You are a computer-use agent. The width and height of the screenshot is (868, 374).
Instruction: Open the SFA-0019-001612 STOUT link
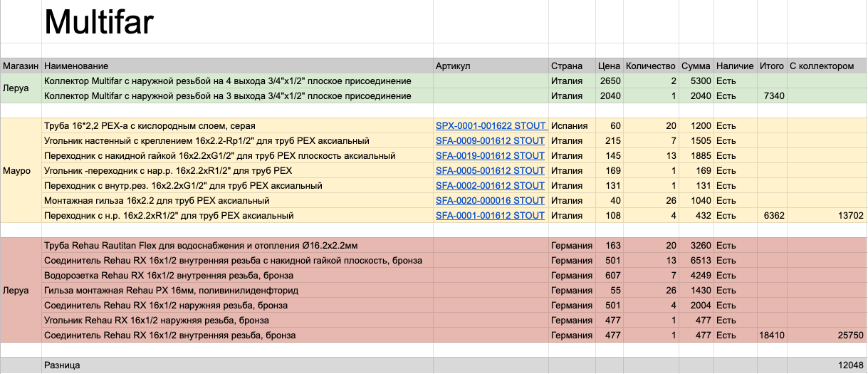point(490,156)
